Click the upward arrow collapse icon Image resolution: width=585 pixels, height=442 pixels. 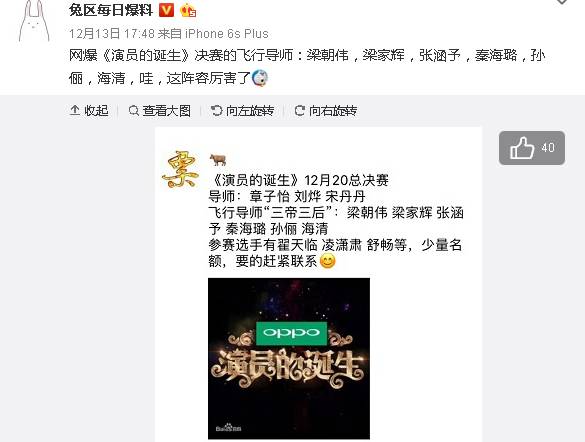[75, 110]
